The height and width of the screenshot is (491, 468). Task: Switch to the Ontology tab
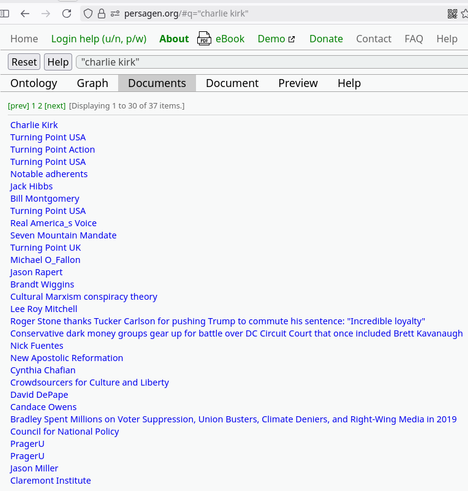click(x=34, y=83)
